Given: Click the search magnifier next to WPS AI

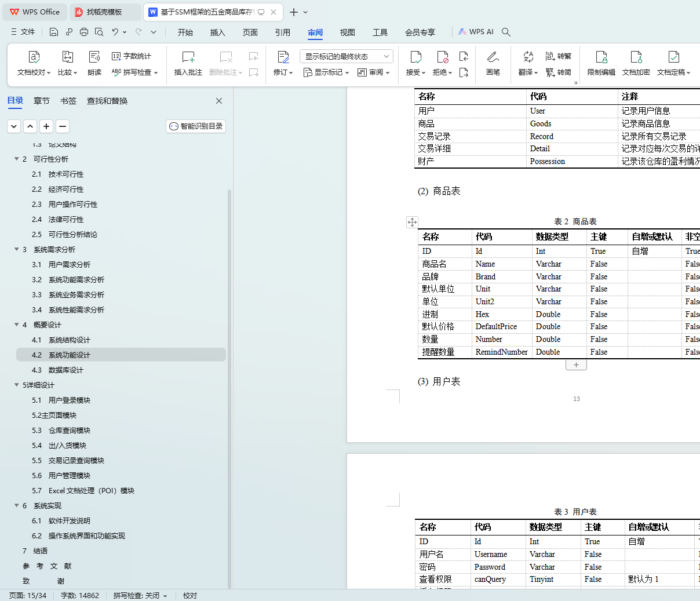Looking at the screenshot, I should click(506, 32).
